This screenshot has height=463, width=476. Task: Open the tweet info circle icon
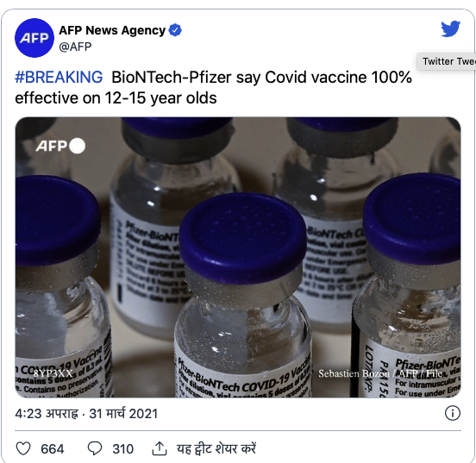click(x=453, y=413)
